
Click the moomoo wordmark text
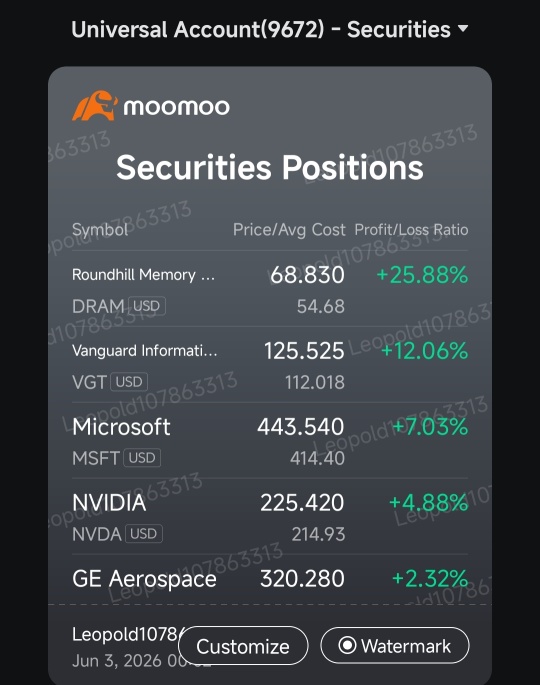click(x=177, y=107)
